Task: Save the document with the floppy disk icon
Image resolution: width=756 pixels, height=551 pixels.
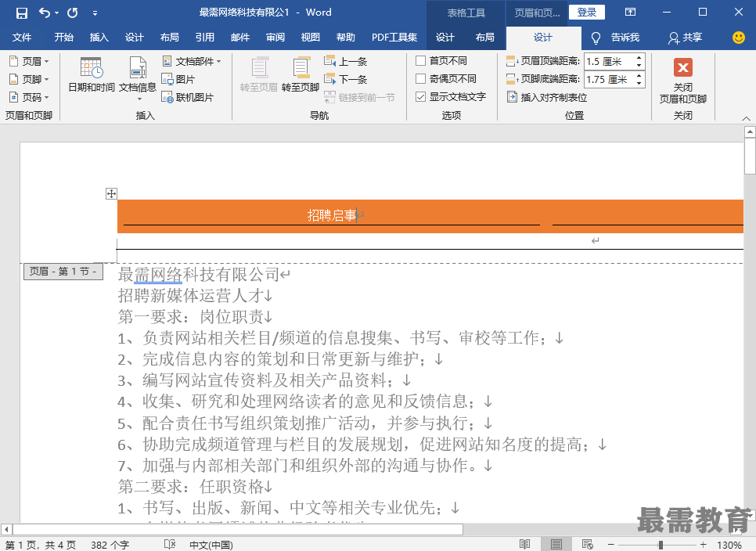Action: [22, 13]
